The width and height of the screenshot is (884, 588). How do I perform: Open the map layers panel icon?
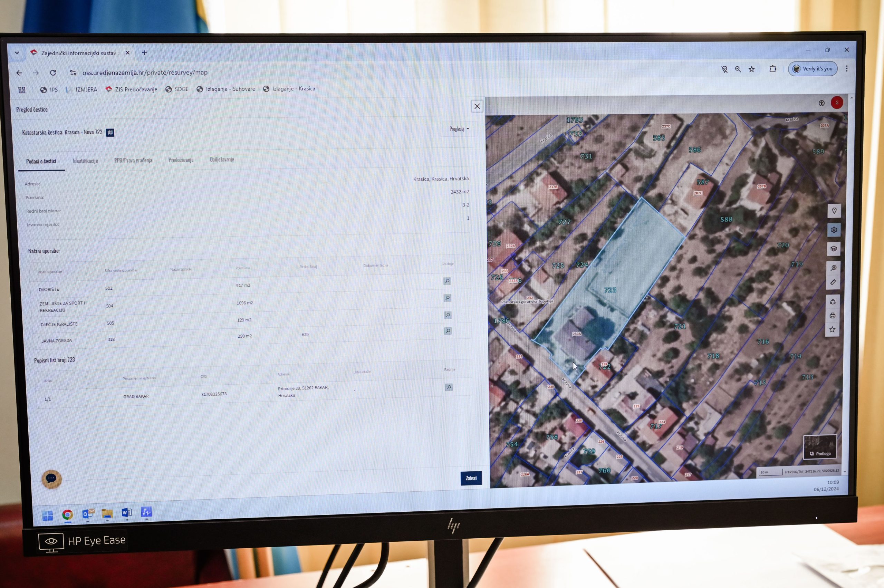833,249
